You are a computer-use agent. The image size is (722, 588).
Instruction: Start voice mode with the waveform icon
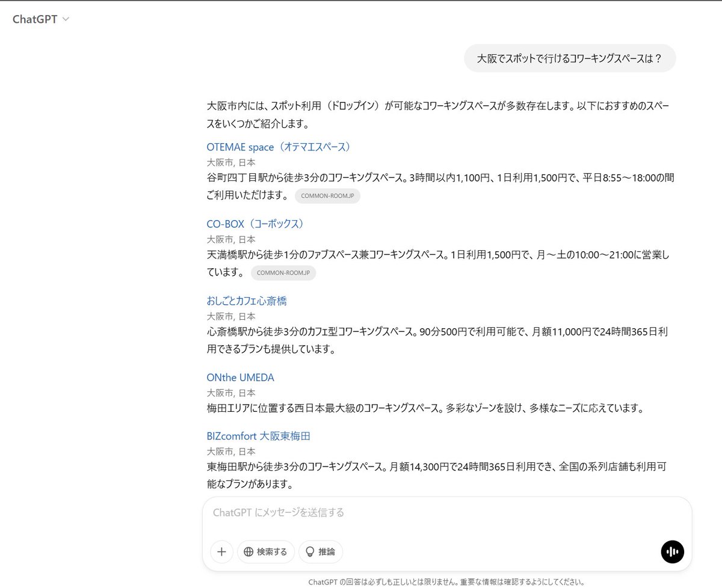click(672, 551)
